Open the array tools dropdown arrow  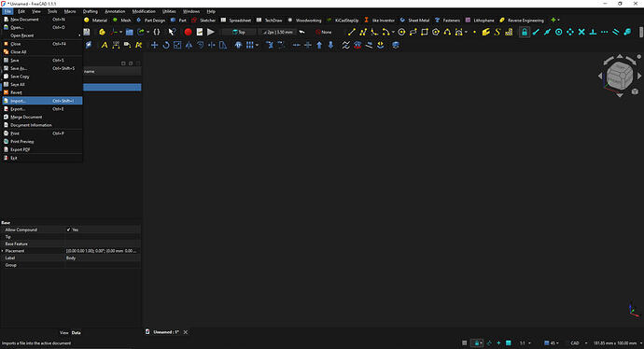click(257, 45)
